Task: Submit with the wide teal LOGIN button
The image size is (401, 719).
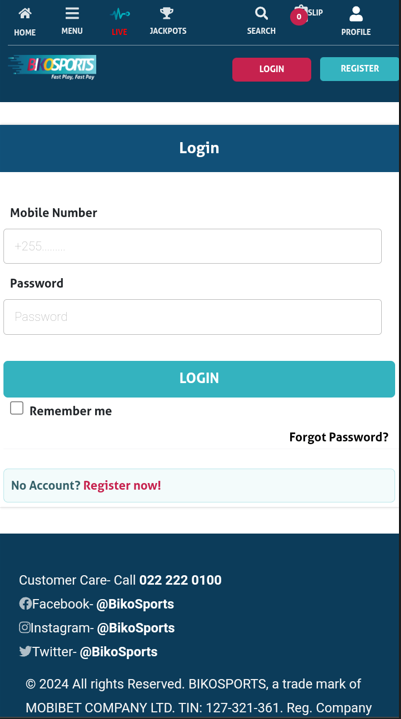Action: click(199, 379)
